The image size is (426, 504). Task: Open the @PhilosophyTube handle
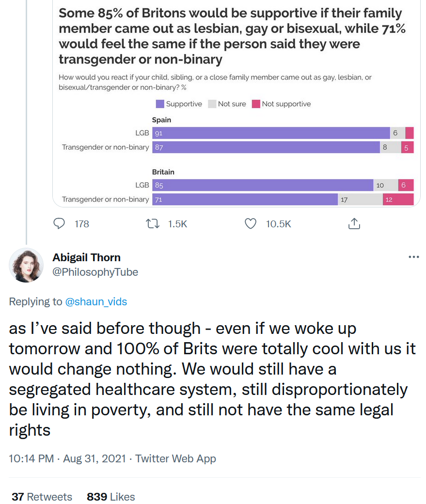(95, 272)
